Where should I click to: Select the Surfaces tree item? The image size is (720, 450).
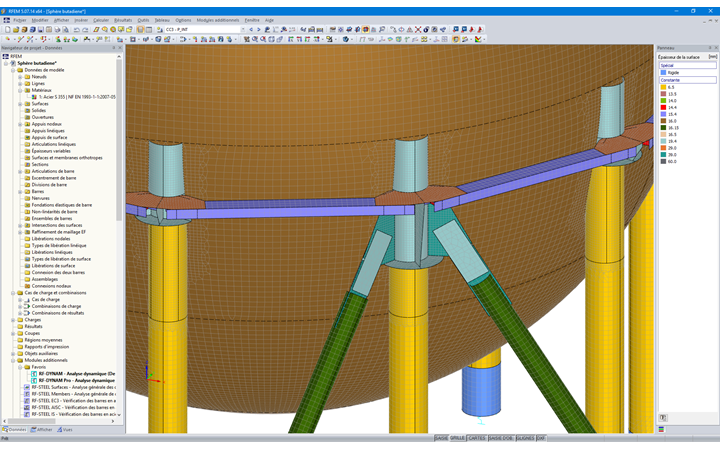[x=39, y=104]
